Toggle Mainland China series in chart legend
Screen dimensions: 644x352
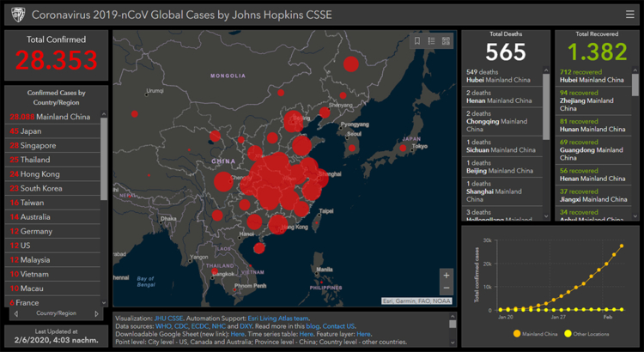(534, 334)
